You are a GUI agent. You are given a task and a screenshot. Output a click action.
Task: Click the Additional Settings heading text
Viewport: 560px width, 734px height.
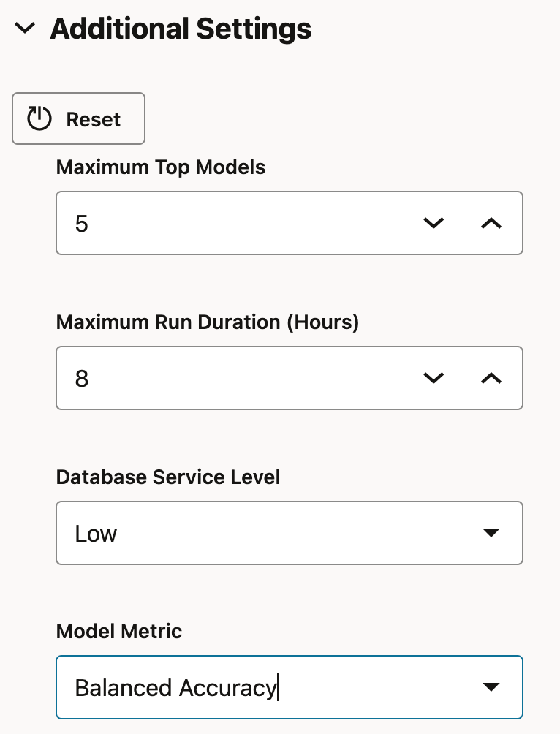coord(180,29)
